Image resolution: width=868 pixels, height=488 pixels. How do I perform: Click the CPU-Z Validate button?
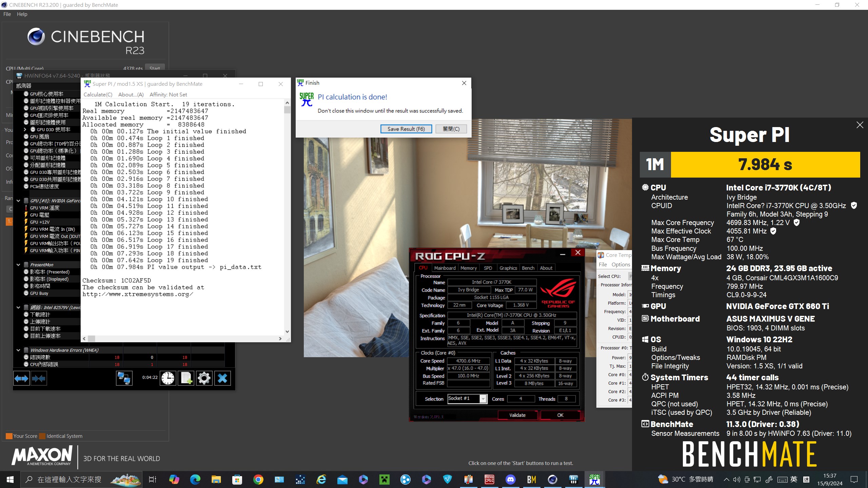point(517,415)
